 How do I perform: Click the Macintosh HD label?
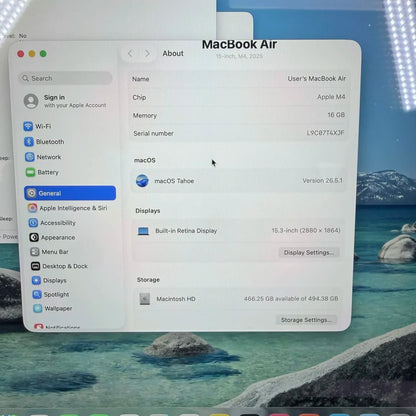pyautogui.click(x=176, y=299)
